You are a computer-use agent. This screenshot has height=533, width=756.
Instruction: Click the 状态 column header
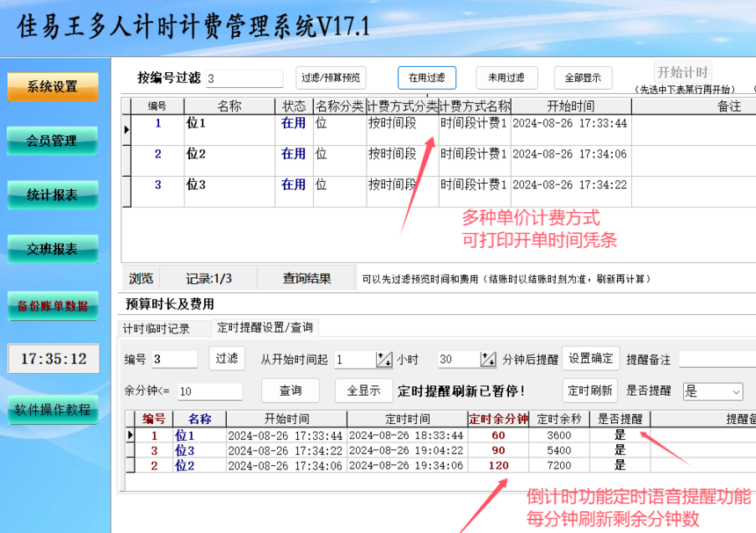coord(294,106)
